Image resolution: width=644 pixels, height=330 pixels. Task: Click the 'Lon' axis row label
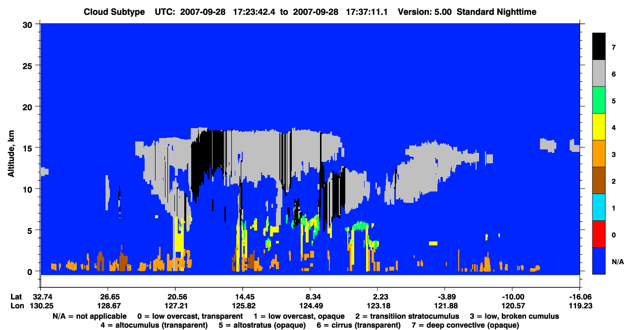(x=16, y=305)
